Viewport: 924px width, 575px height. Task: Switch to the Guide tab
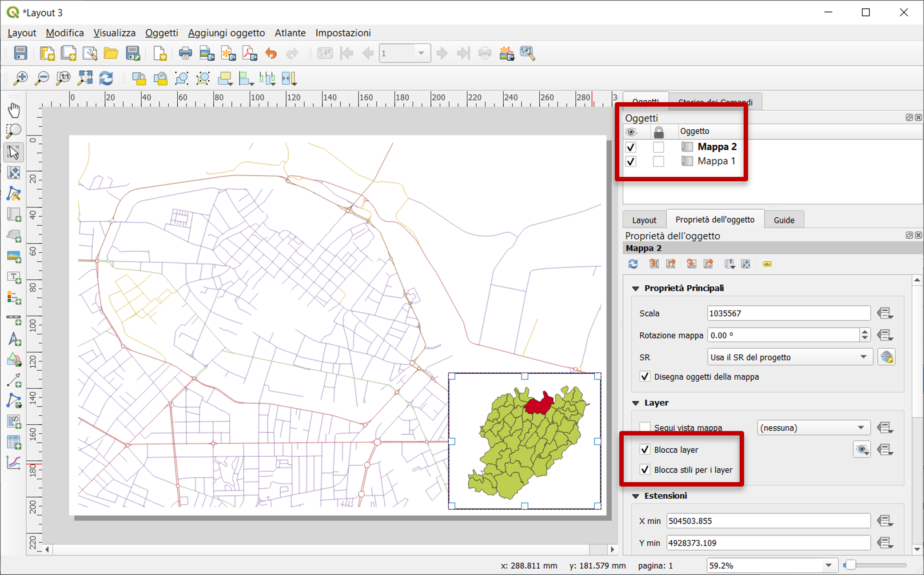click(x=784, y=219)
